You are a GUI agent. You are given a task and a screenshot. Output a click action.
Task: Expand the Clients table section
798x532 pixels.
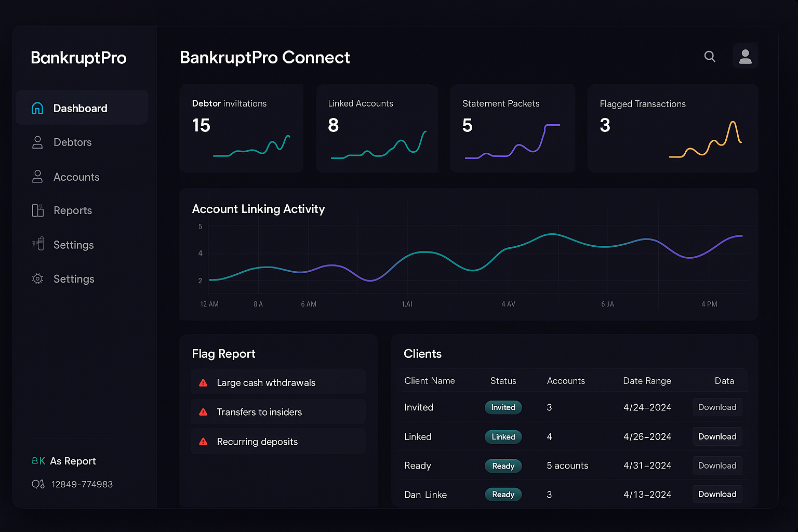point(422,354)
